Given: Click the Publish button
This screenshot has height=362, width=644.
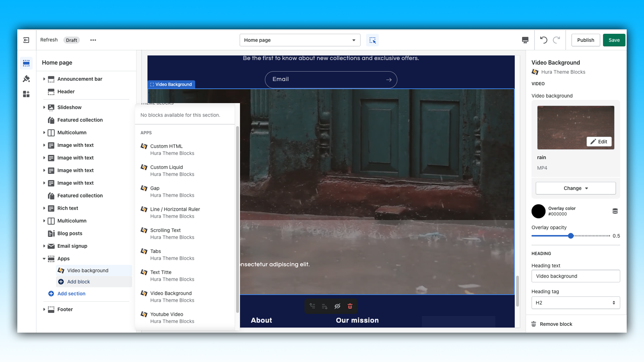Looking at the screenshot, I should [586, 40].
